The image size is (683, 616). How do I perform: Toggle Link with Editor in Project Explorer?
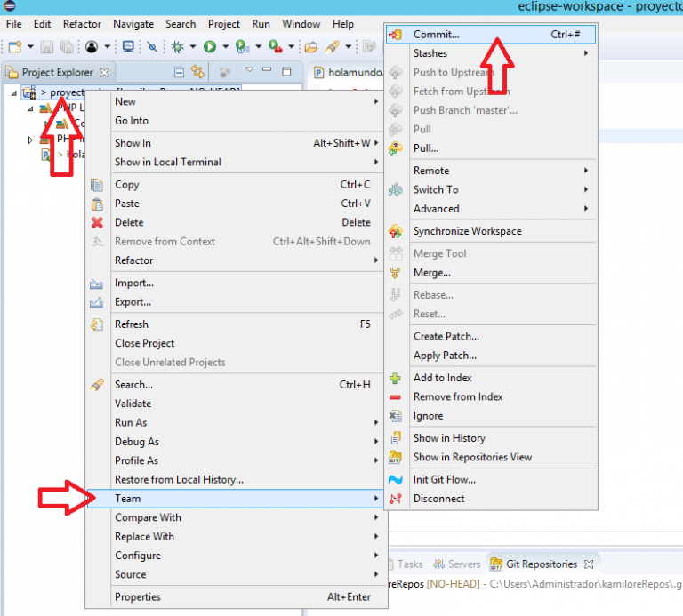click(197, 71)
